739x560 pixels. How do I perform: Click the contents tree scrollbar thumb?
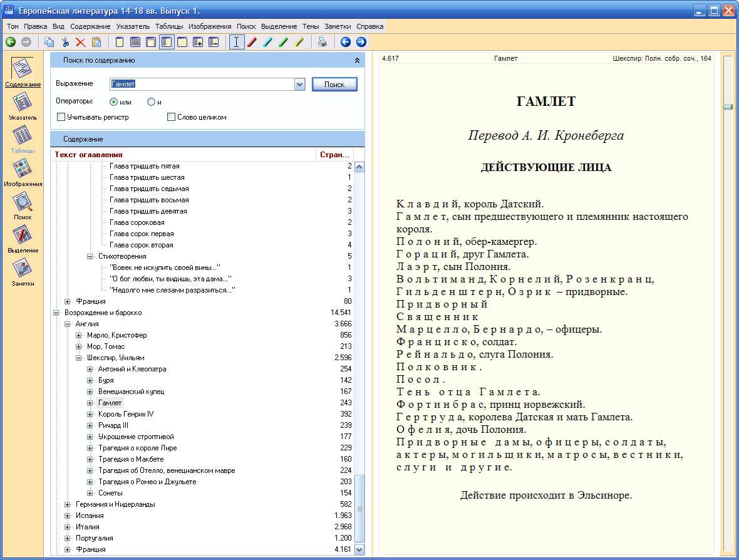tap(359, 509)
